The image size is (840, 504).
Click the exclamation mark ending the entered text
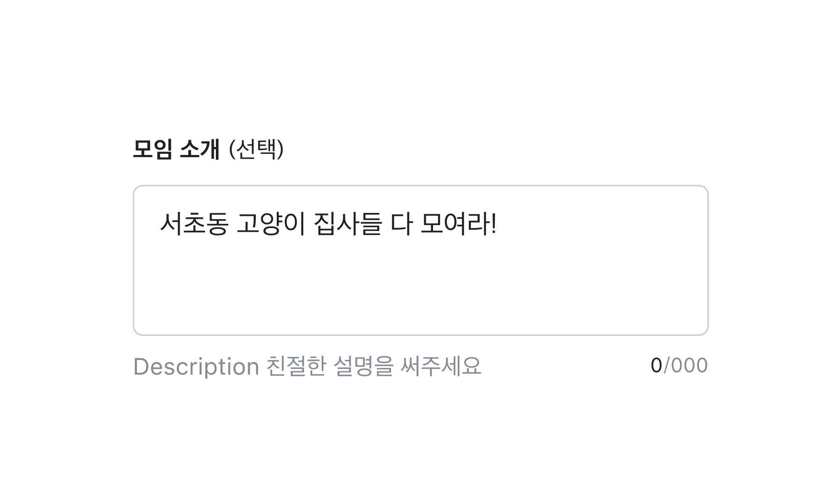[494, 224]
